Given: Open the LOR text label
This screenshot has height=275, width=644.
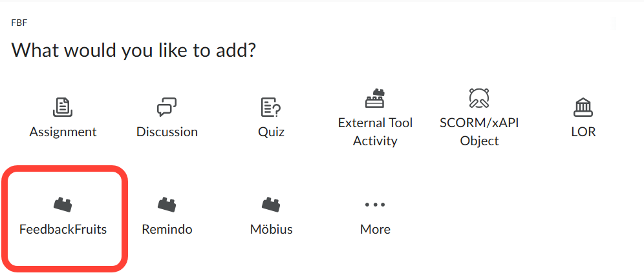Looking at the screenshot, I should click(583, 132).
